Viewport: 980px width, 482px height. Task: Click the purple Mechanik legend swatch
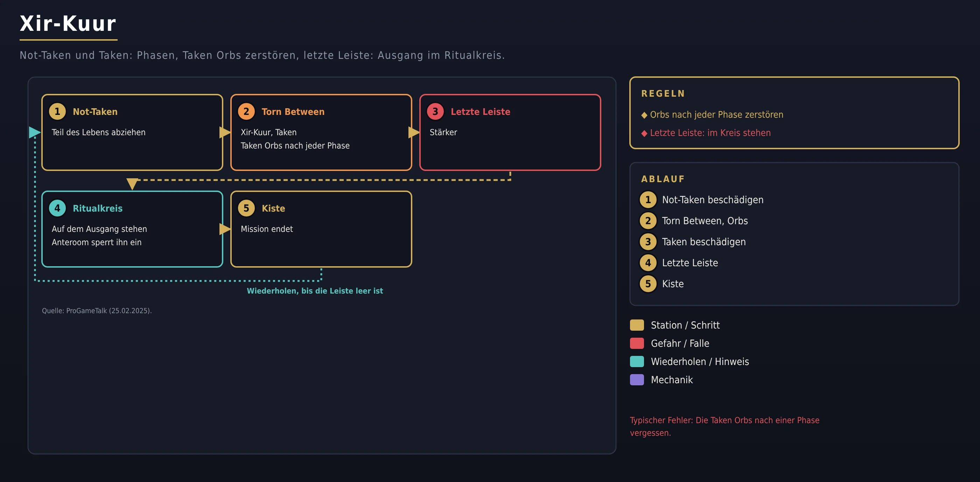637,380
